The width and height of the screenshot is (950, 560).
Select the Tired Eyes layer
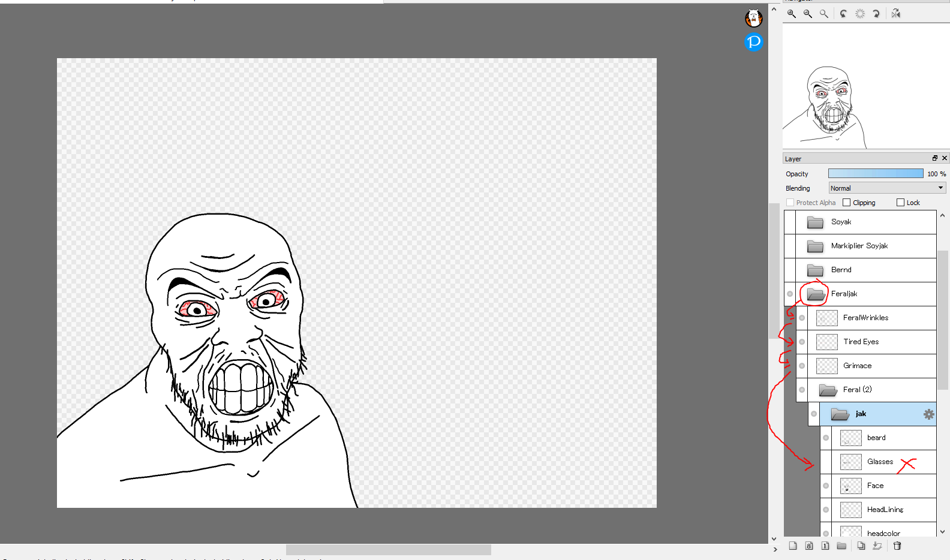(x=861, y=342)
